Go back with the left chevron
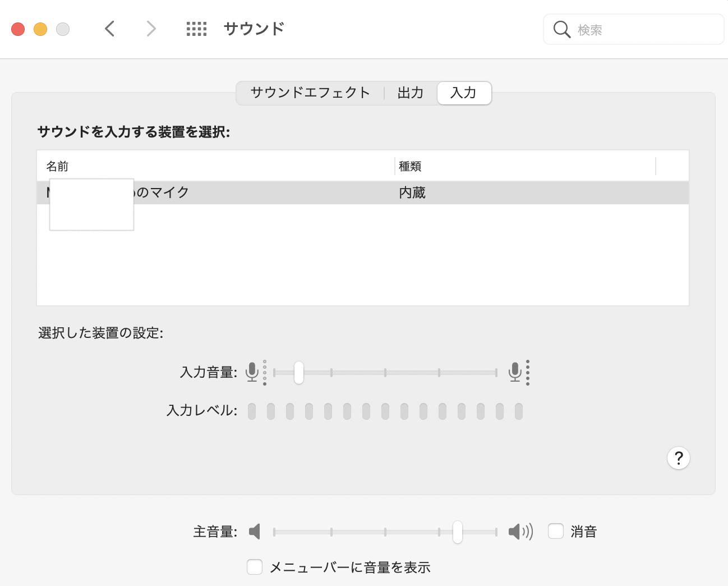Image resolution: width=728 pixels, height=586 pixels. tap(110, 29)
